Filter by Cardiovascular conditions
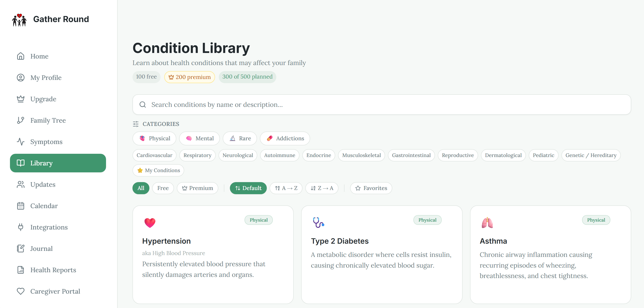Screen dimensions: 644x308 154,155
